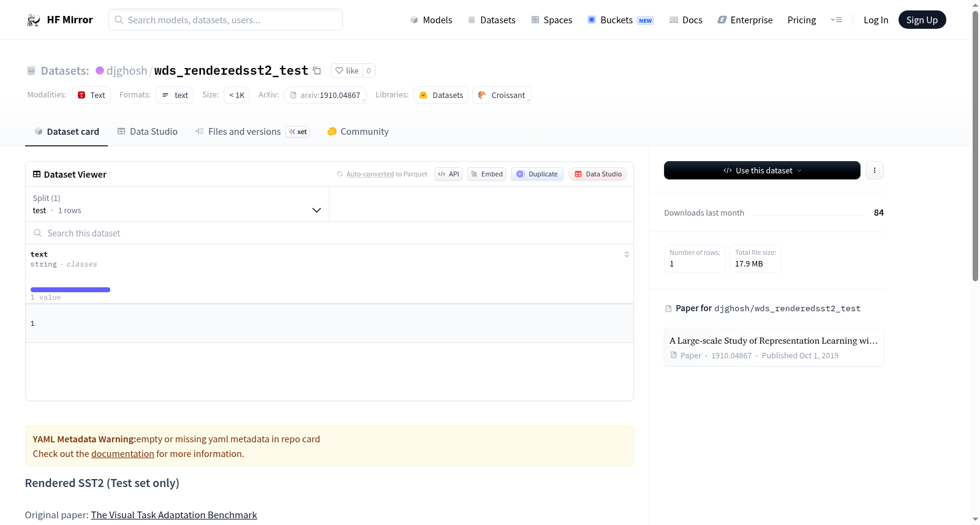Click the Datasets stack icon in breadcrumb
Viewport: 980px width, 525px height.
coord(31,71)
